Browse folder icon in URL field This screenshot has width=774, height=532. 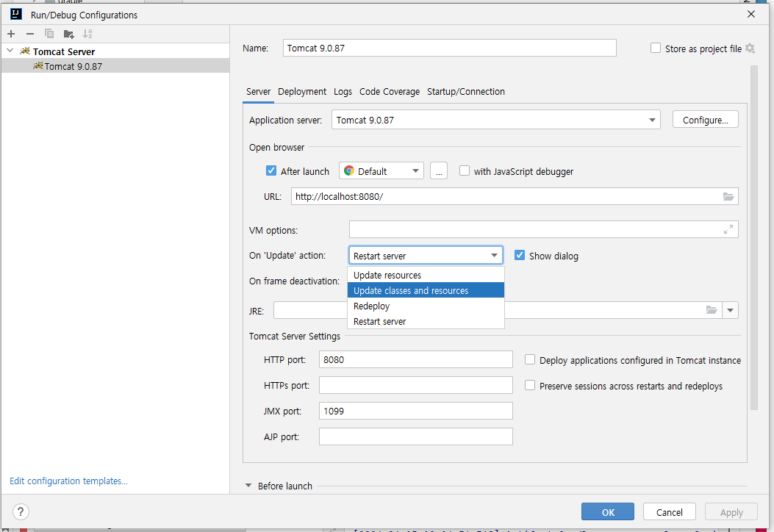(728, 196)
